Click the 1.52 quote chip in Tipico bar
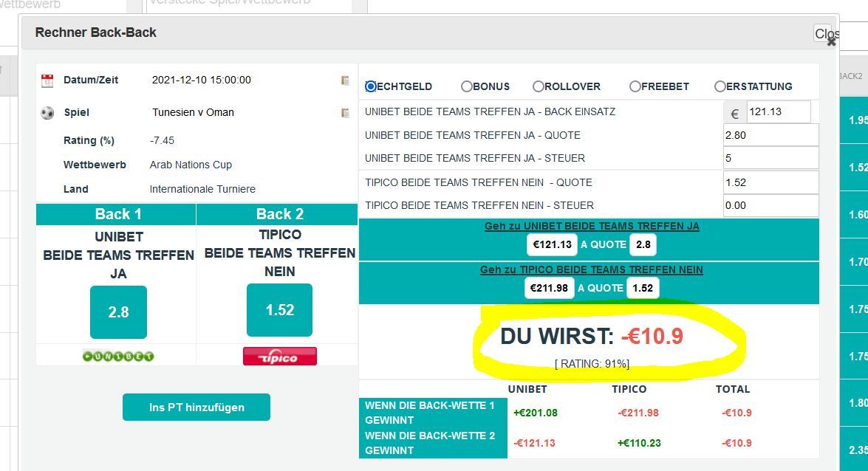The image size is (868, 471). click(643, 288)
